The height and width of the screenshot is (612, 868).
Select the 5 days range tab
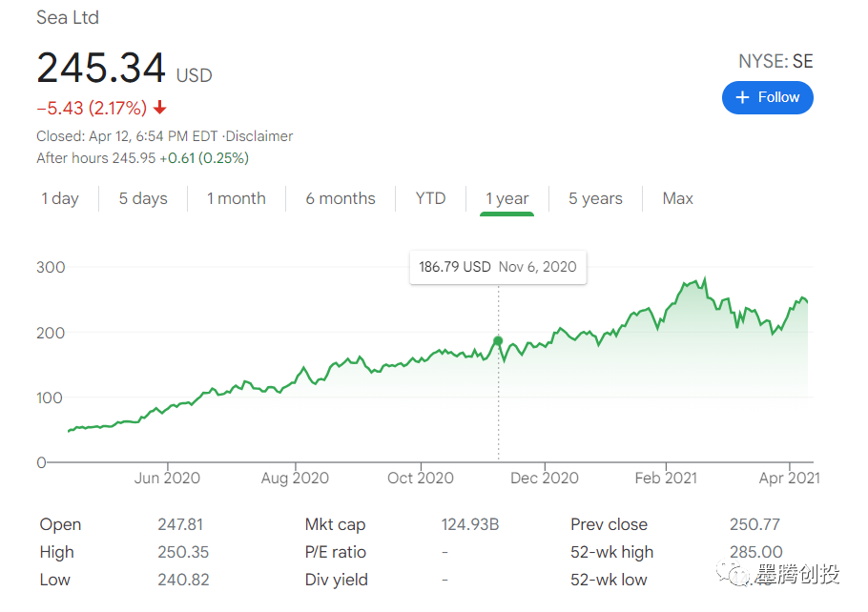(143, 198)
